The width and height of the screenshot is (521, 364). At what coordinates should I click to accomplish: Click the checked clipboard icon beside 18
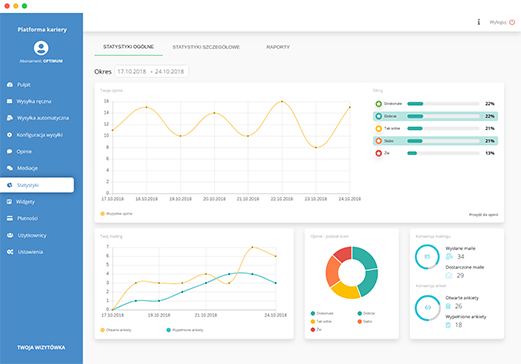tap(448, 325)
